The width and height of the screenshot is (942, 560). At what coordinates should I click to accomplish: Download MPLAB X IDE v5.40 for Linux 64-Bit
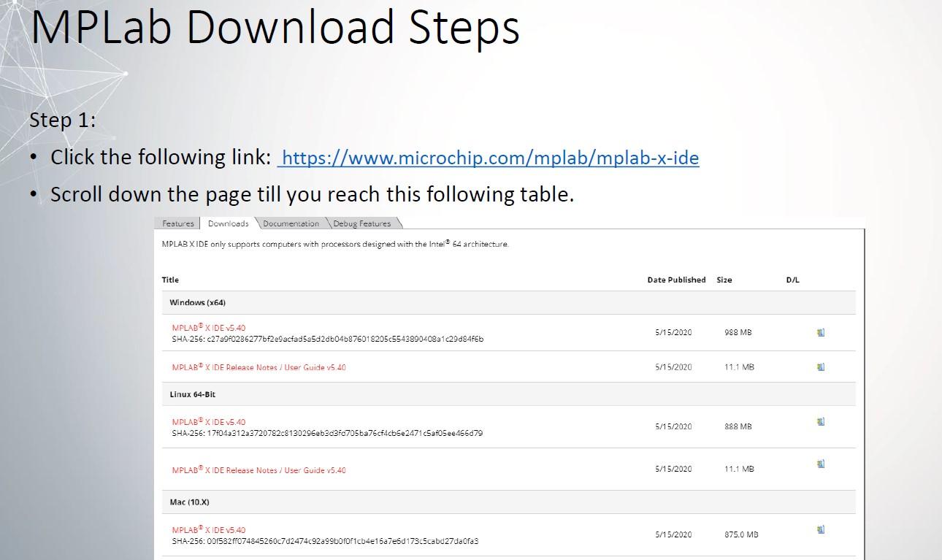(x=821, y=421)
